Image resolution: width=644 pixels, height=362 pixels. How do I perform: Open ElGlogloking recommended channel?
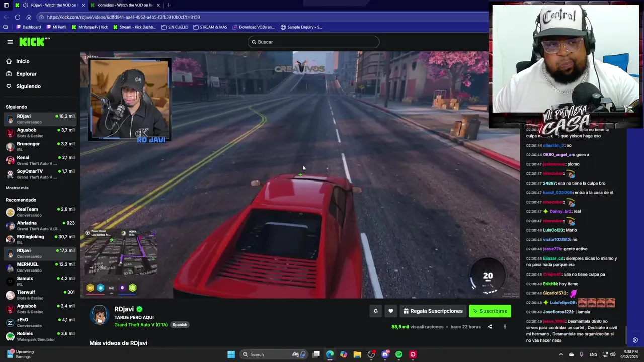(x=40, y=240)
